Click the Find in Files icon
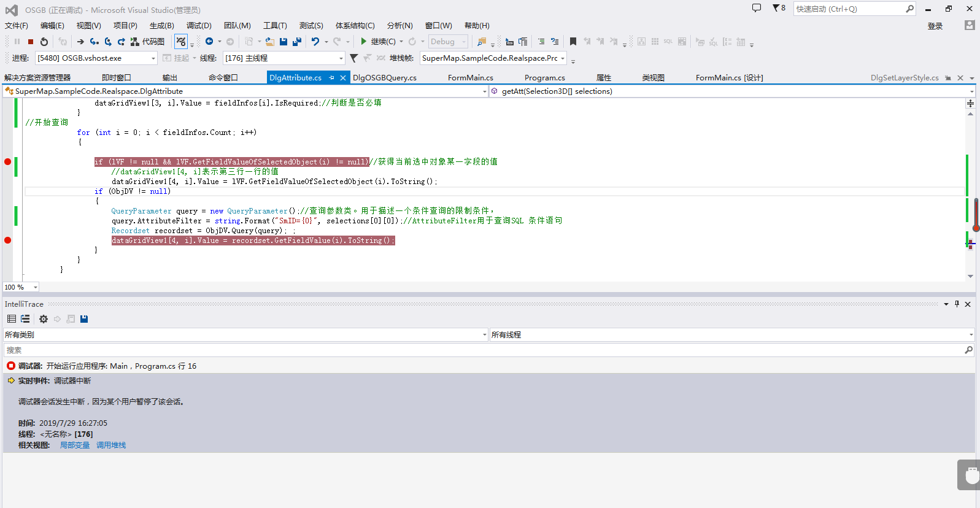The image size is (980, 508). click(482, 42)
